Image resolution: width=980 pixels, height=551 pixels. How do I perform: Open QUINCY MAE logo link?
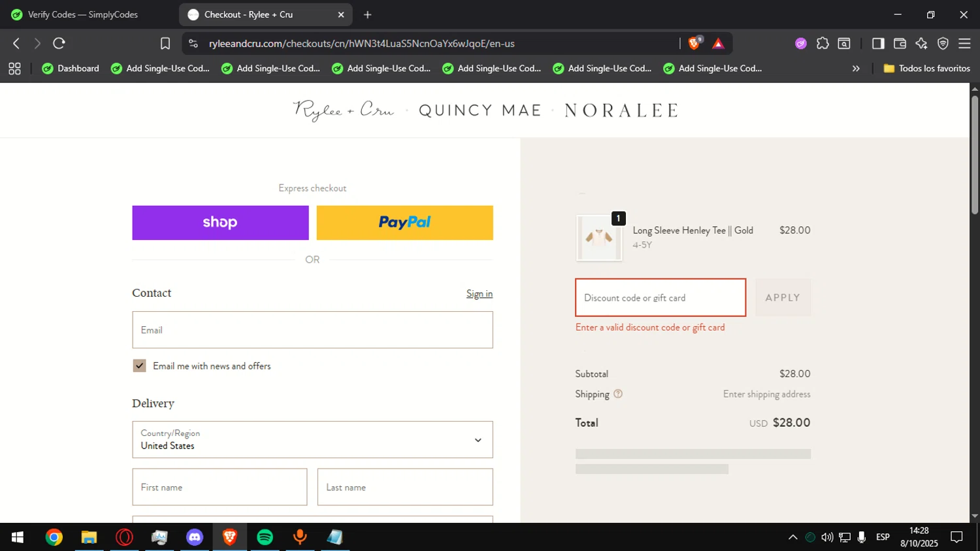tap(480, 110)
